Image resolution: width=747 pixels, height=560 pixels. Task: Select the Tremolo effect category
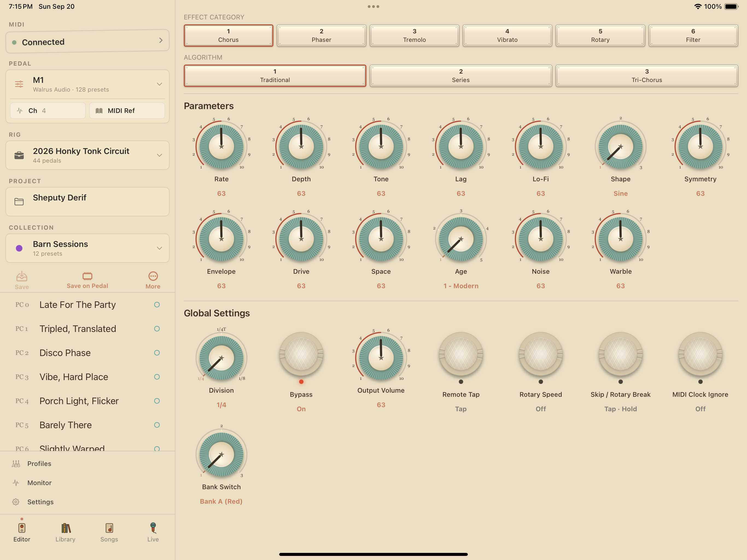point(414,36)
